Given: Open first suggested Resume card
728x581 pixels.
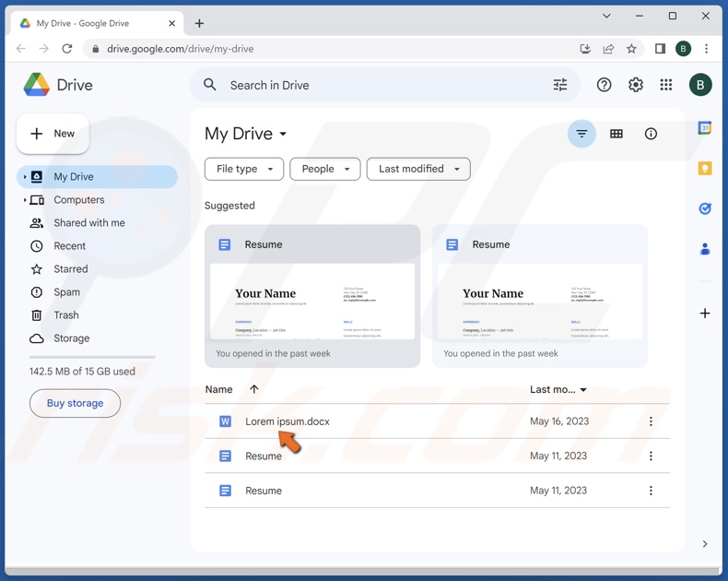Looking at the screenshot, I should pos(312,297).
